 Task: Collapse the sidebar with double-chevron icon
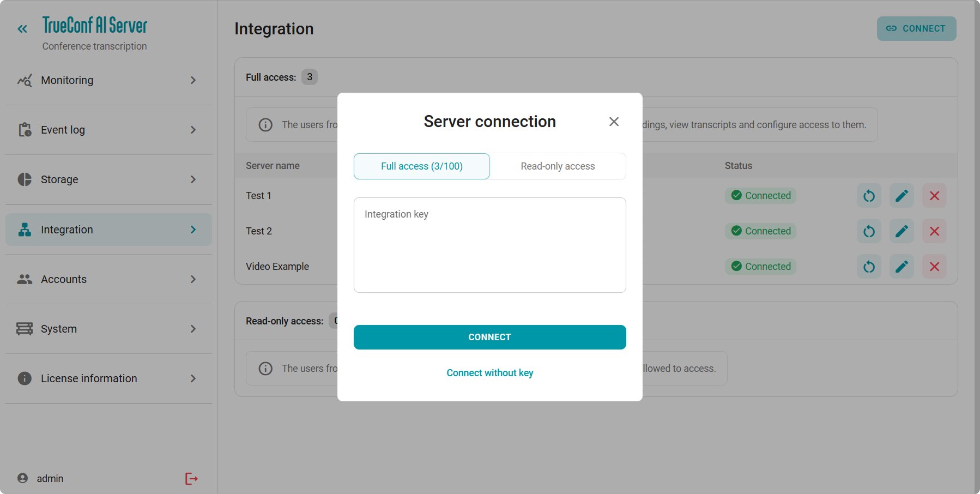coord(22,29)
